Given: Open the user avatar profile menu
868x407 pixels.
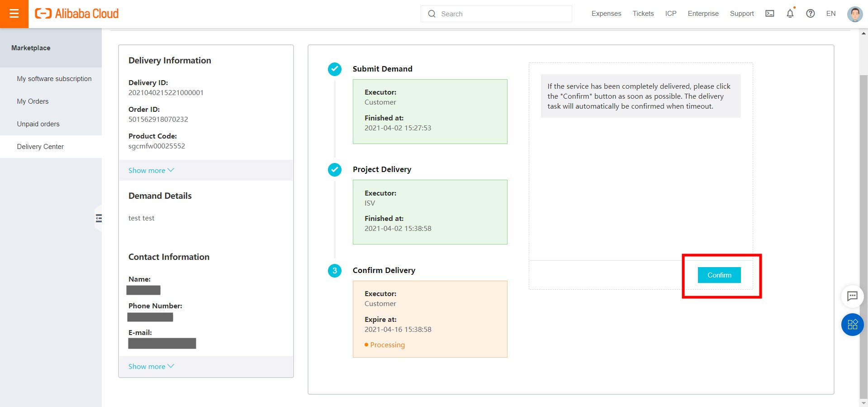Looking at the screenshot, I should 854,14.
